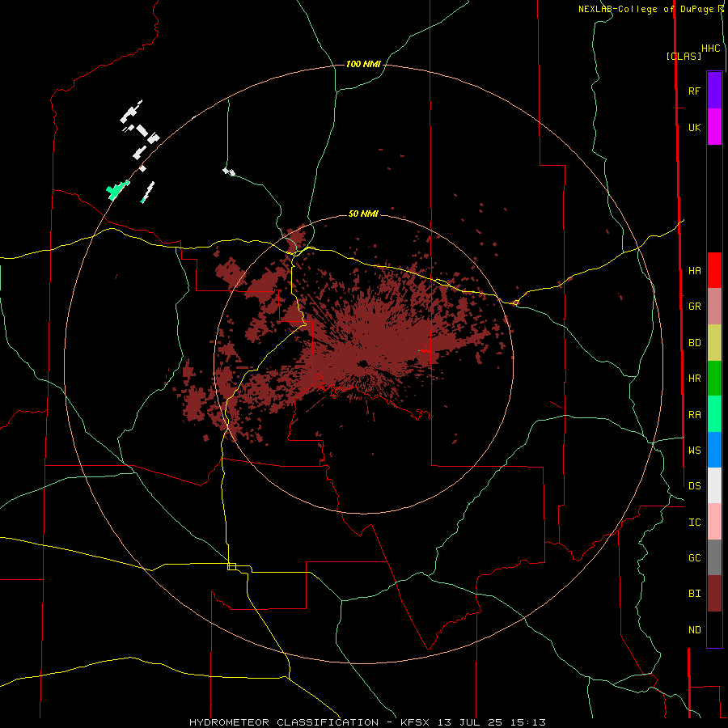
Task: Click the "GC" legend label
Action: pyautogui.click(x=694, y=558)
